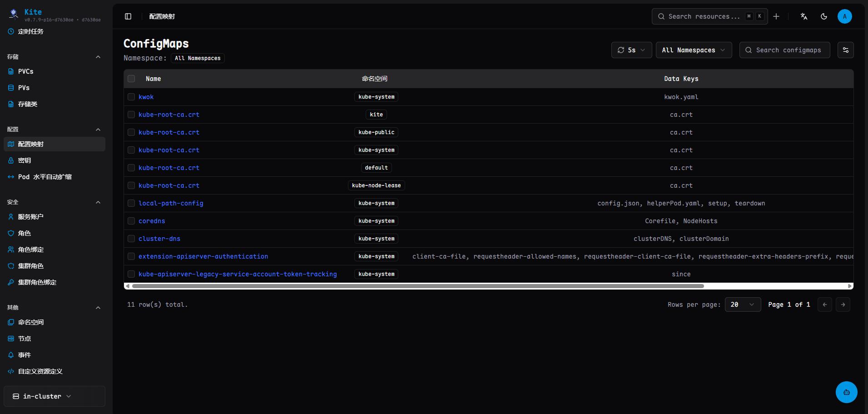Check the extension-apiserver-authentication row checkbox
Image resolution: width=868 pixels, height=414 pixels.
[x=131, y=256]
